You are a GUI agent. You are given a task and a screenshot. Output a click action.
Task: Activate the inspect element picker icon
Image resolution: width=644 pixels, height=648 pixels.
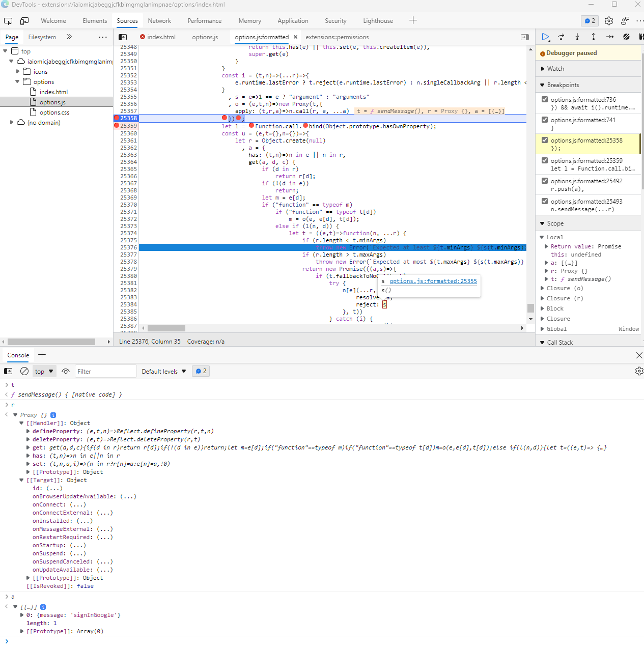[x=8, y=21]
